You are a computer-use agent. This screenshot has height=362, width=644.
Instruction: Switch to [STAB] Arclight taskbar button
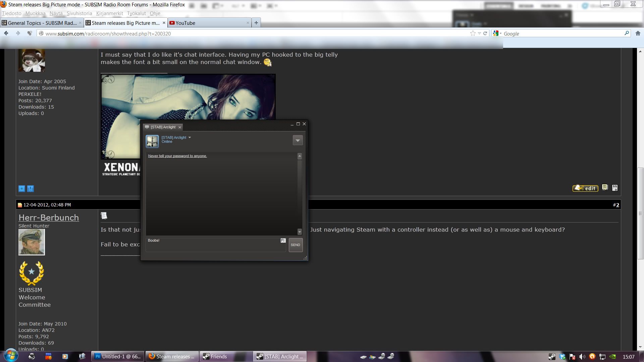280,357
